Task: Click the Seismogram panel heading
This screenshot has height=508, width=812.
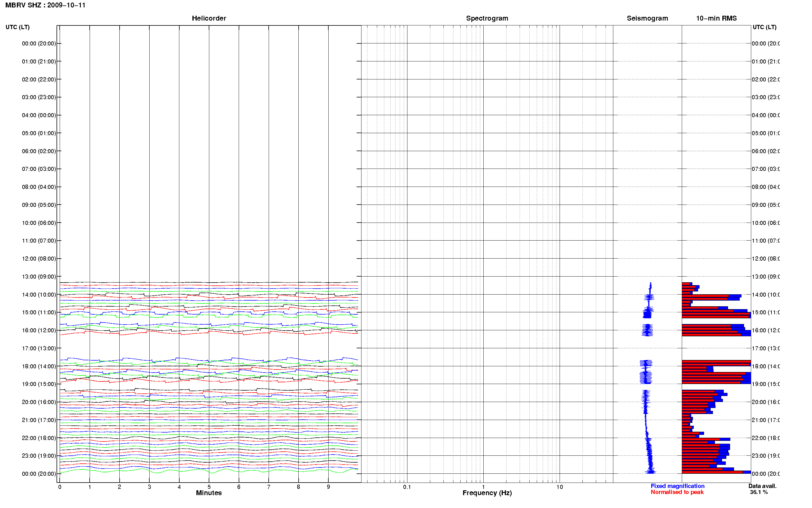Action: 647,18
